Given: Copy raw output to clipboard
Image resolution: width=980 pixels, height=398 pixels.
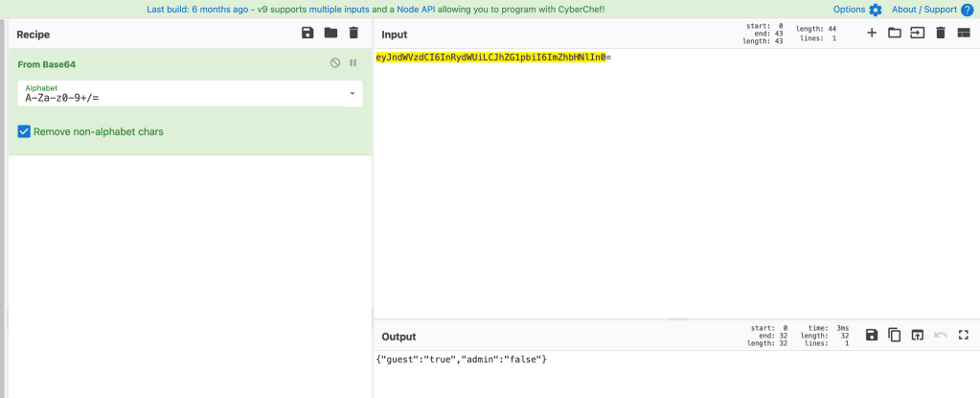Looking at the screenshot, I should [895, 335].
